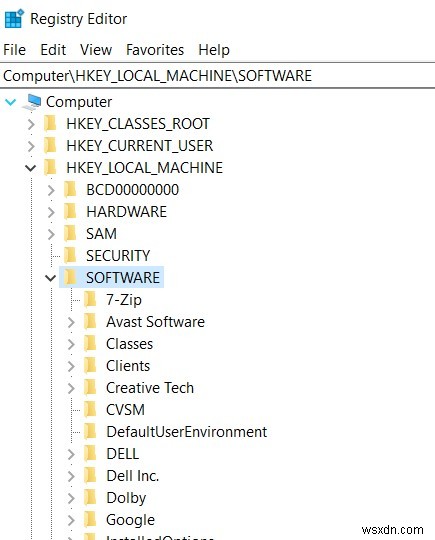Viewport: 435px width, 540px height.
Task: Click the SAM folder icon
Action: [x=70, y=234]
